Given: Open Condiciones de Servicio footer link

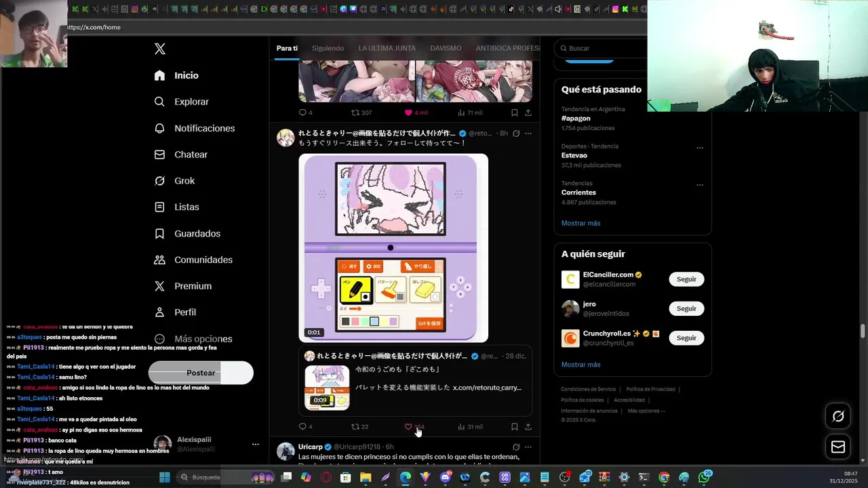Looking at the screenshot, I should coord(588,390).
